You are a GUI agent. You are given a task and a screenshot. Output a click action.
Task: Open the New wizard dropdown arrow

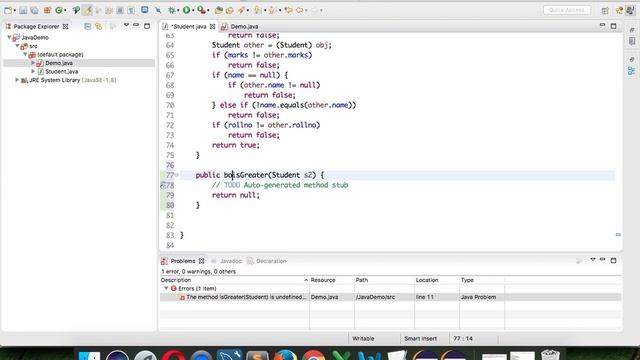14,11
